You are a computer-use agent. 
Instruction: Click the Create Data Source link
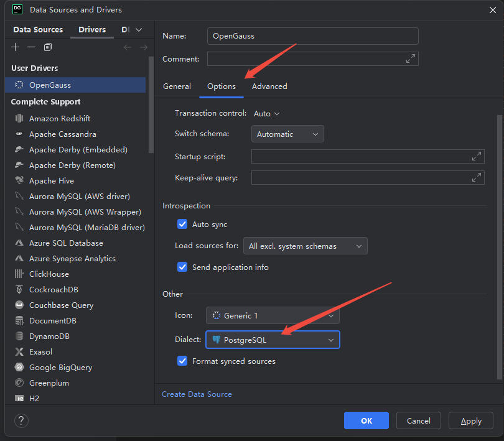coord(197,394)
